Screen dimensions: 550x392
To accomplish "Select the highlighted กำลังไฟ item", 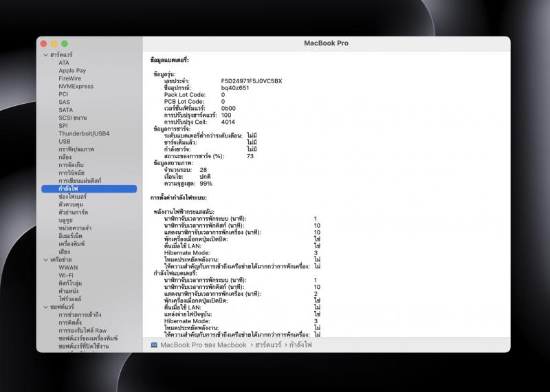I will click(x=89, y=189).
